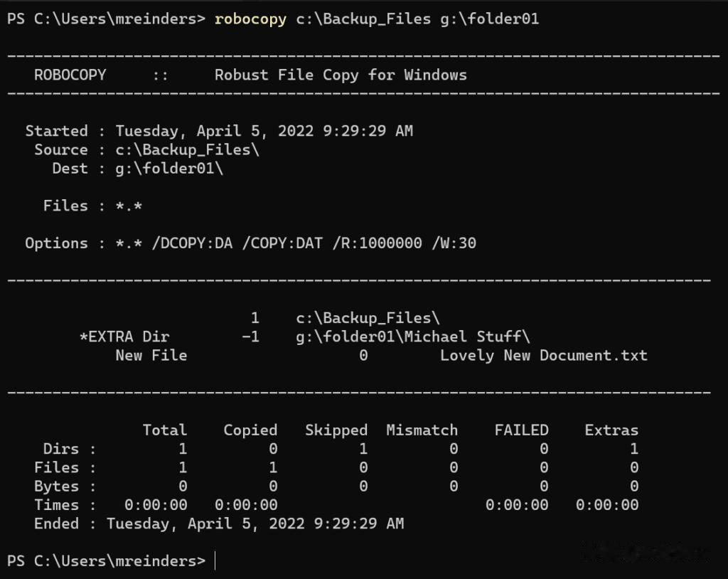
Task: Click the cursor at the bottom prompt
Action: tap(215, 561)
